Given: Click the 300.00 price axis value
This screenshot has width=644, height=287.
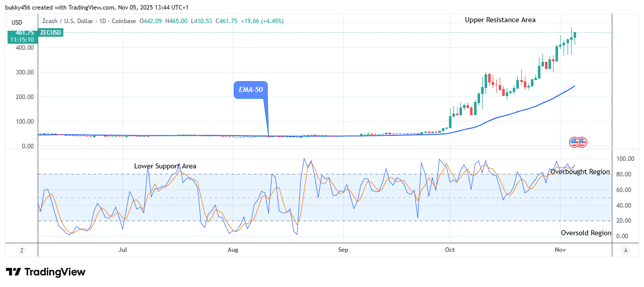Looking at the screenshot, I should click(x=25, y=72).
